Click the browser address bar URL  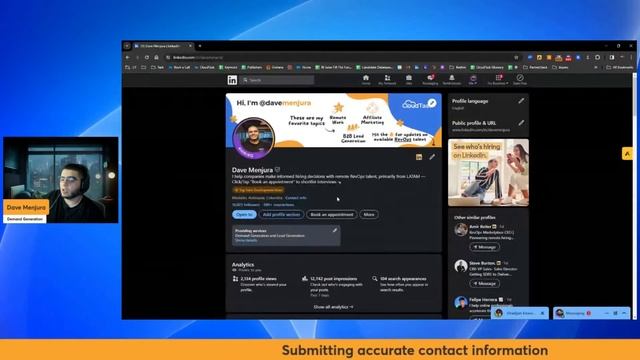198,58
